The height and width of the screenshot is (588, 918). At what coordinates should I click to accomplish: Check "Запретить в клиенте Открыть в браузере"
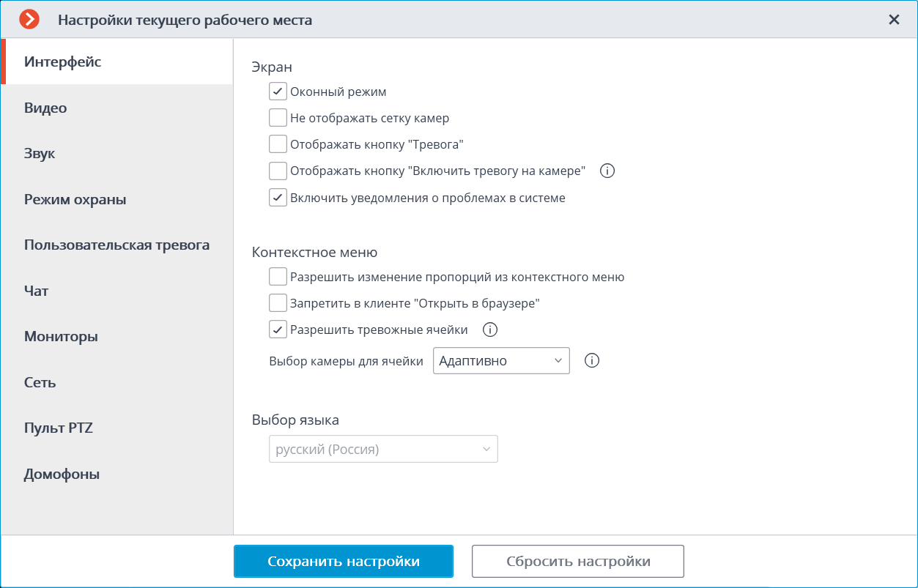point(278,303)
